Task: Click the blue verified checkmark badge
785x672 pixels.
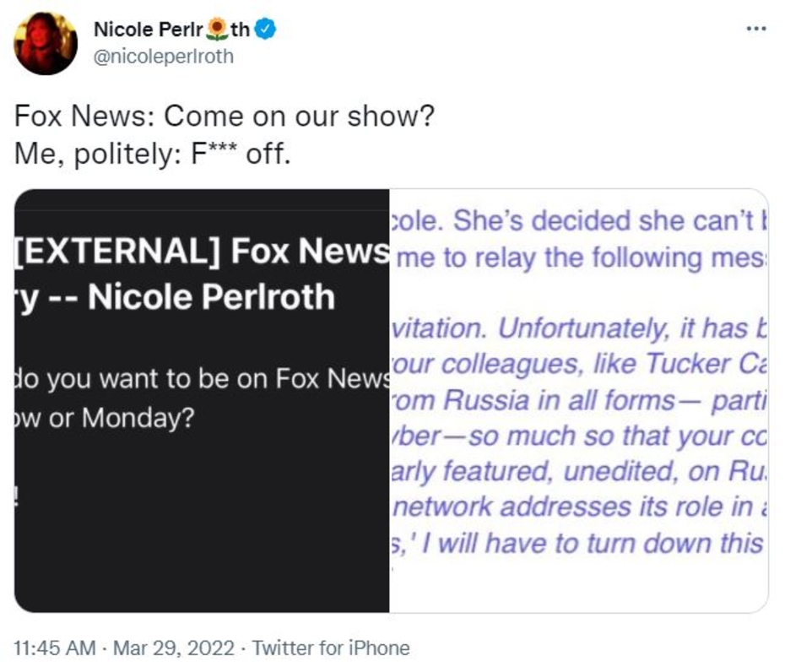Action: pyautogui.click(x=267, y=30)
